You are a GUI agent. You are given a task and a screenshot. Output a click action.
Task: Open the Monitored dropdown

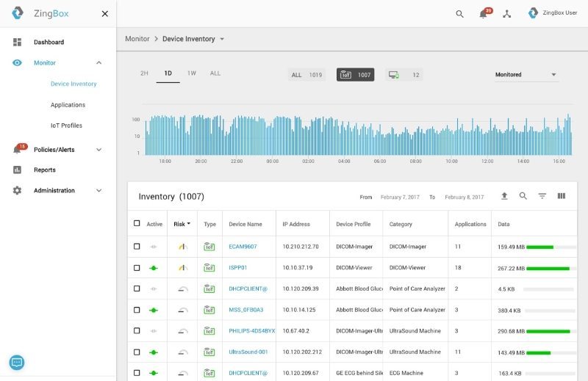526,75
